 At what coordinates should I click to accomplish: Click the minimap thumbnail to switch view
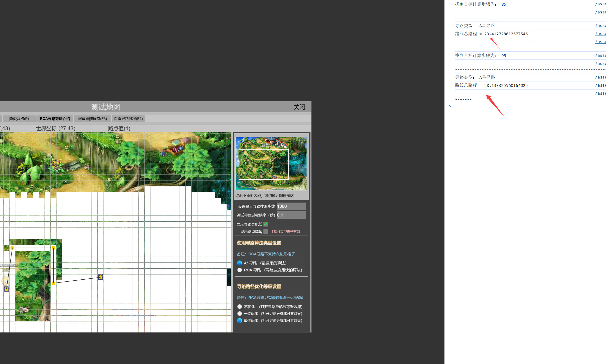271,164
